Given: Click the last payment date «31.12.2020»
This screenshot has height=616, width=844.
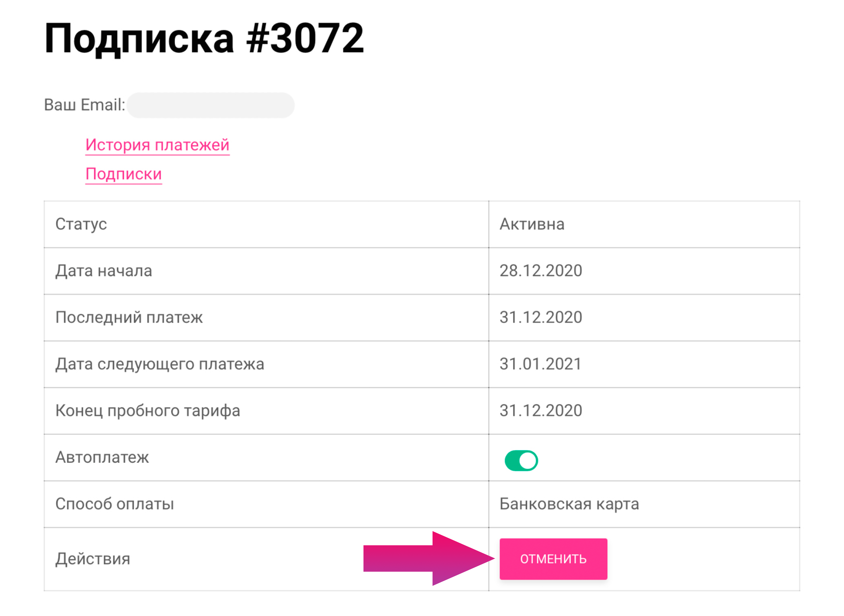Looking at the screenshot, I should [540, 317].
